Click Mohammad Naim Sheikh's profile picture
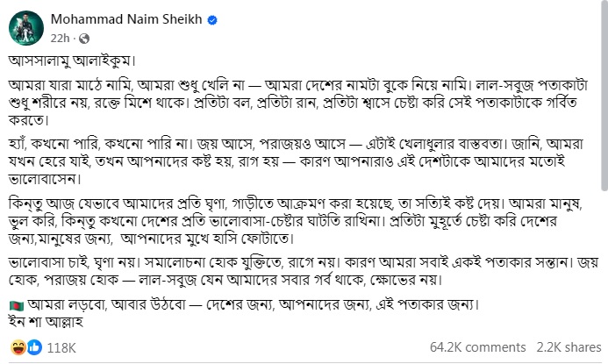This screenshot has width=608, height=364. [x=24, y=29]
